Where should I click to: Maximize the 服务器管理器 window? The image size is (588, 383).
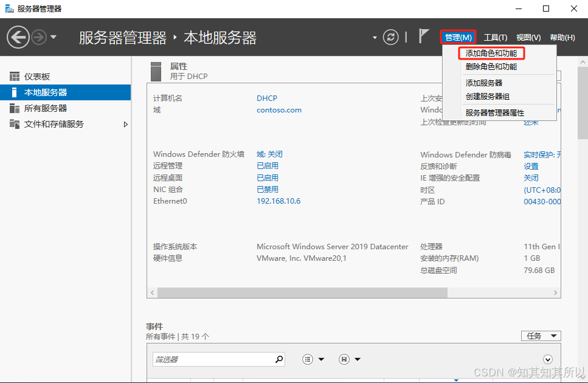coord(546,9)
